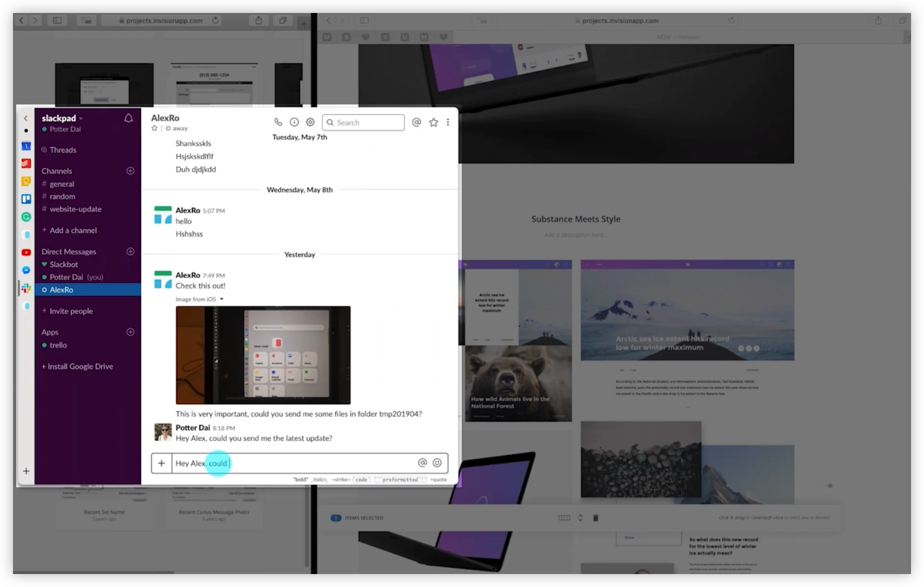
Task: Open conversation settings gear icon
Action: [310, 122]
